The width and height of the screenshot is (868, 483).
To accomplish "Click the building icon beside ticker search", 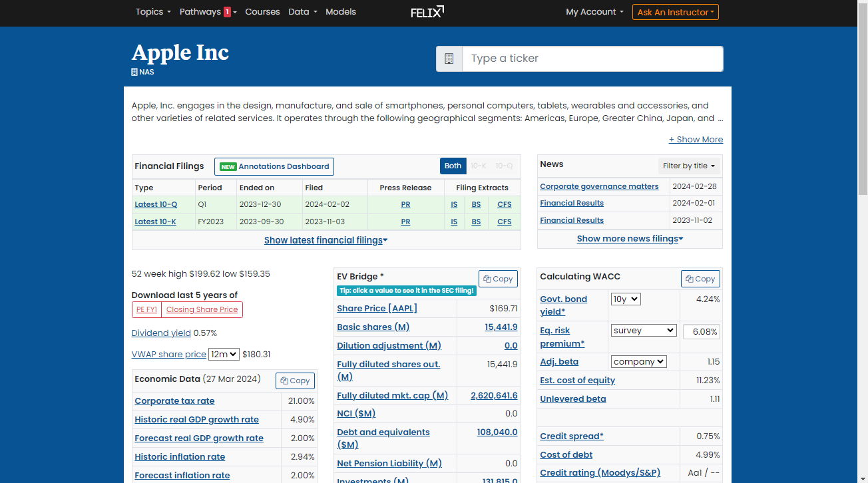I will 449,59.
